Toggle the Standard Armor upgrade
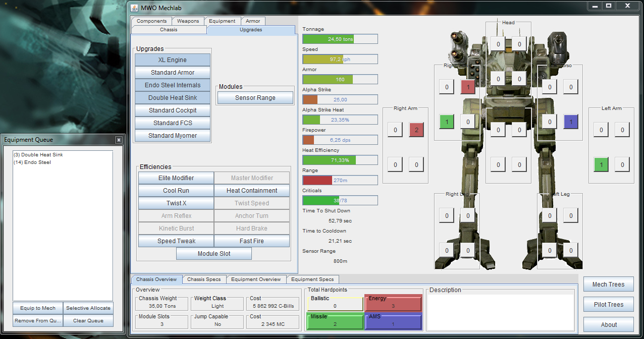 tap(173, 73)
